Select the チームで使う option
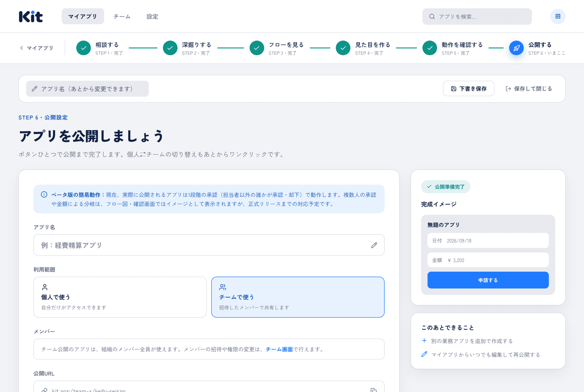This screenshot has width=584, height=392. [x=298, y=297]
